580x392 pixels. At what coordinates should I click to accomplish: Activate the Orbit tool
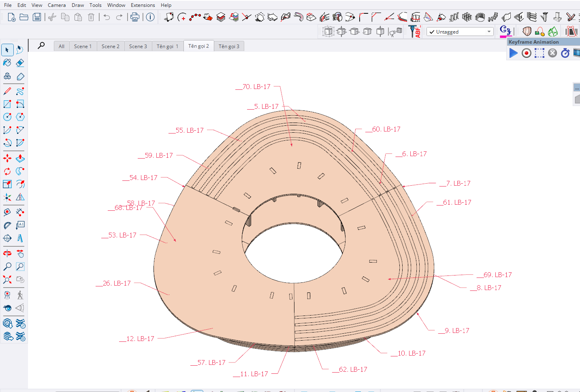pyautogui.click(x=7, y=254)
